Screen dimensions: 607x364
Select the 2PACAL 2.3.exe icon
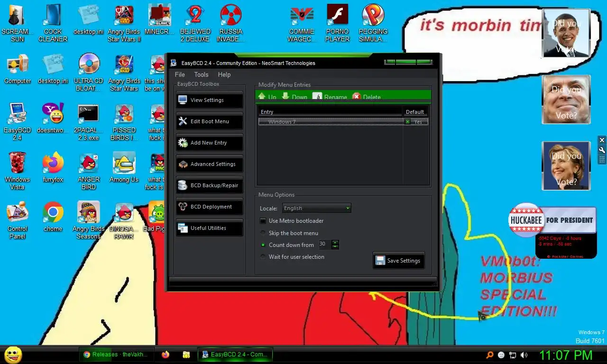click(x=89, y=121)
